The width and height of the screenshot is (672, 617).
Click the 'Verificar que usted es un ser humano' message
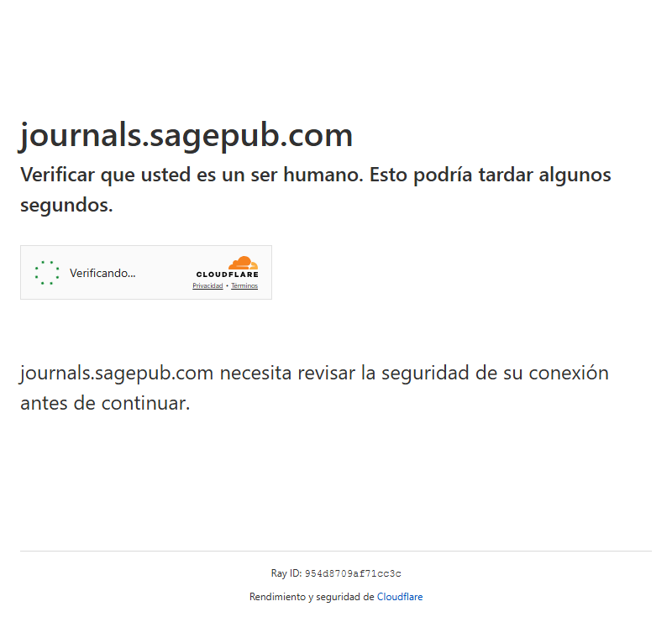click(x=316, y=190)
